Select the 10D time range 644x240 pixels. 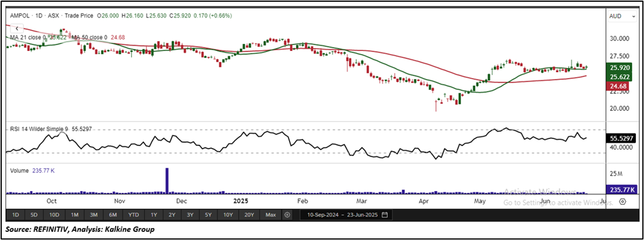tap(54, 215)
